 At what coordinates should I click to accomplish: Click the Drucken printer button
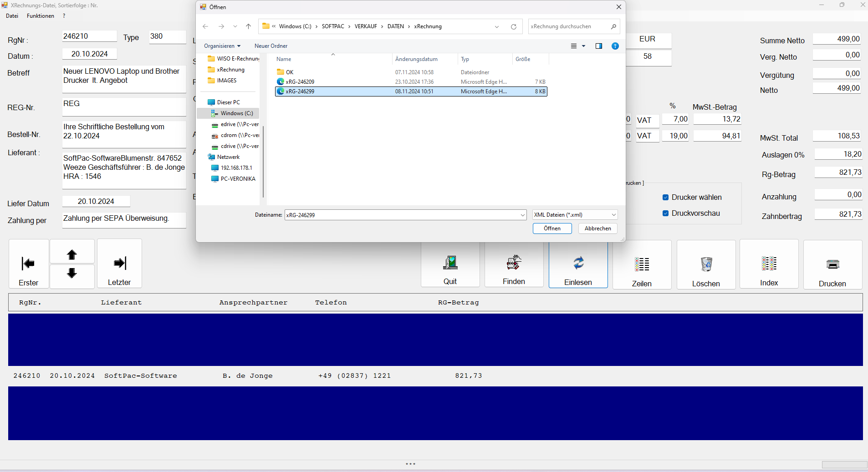(x=833, y=265)
